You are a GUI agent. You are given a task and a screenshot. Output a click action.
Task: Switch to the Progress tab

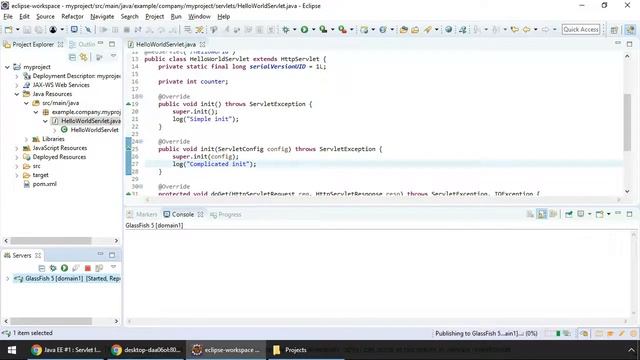pos(226,214)
